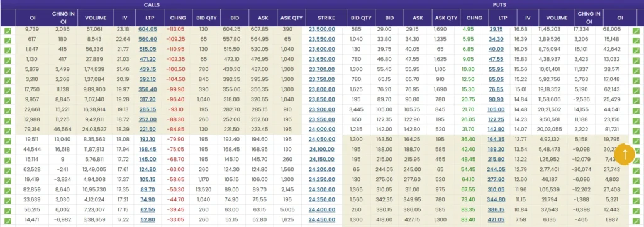The width and height of the screenshot is (644, 227).
Task: Open strike price link 23,500.00
Action: pyautogui.click(x=321, y=29)
